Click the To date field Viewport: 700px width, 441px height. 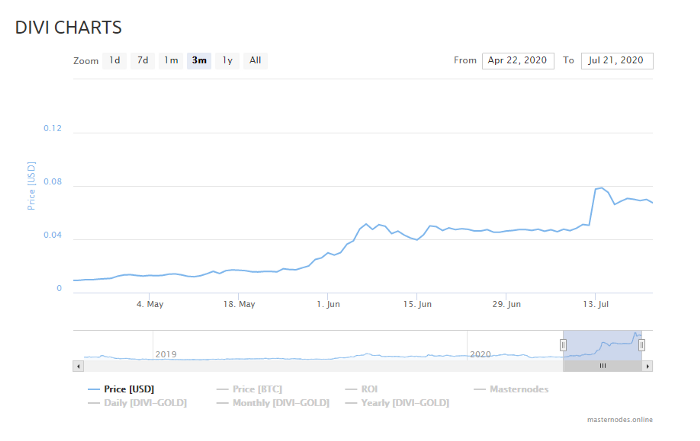617,61
